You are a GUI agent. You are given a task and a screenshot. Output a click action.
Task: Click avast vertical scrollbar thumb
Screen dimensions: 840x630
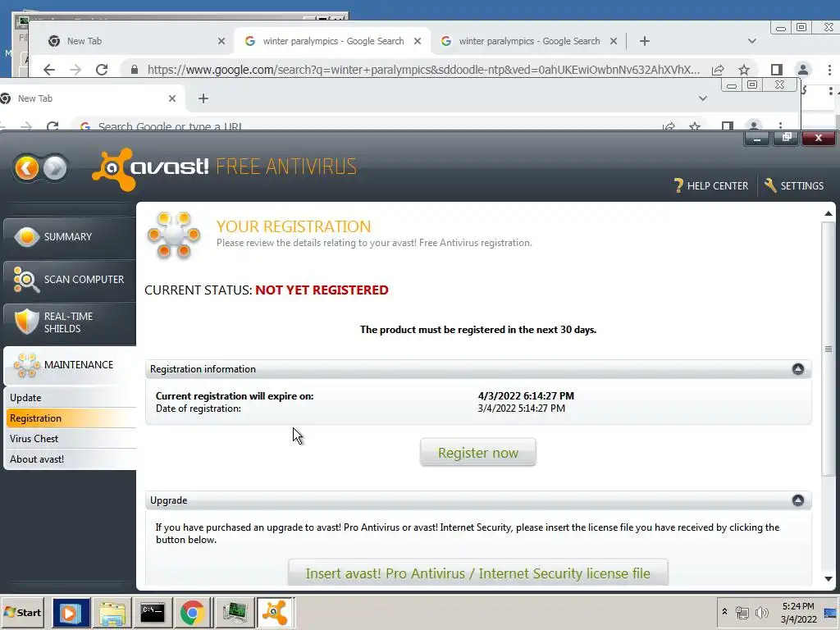pos(829,349)
